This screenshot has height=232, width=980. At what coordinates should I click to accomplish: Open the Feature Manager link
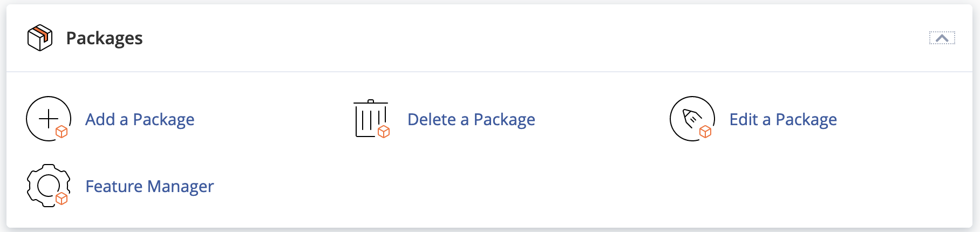tap(149, 186)
